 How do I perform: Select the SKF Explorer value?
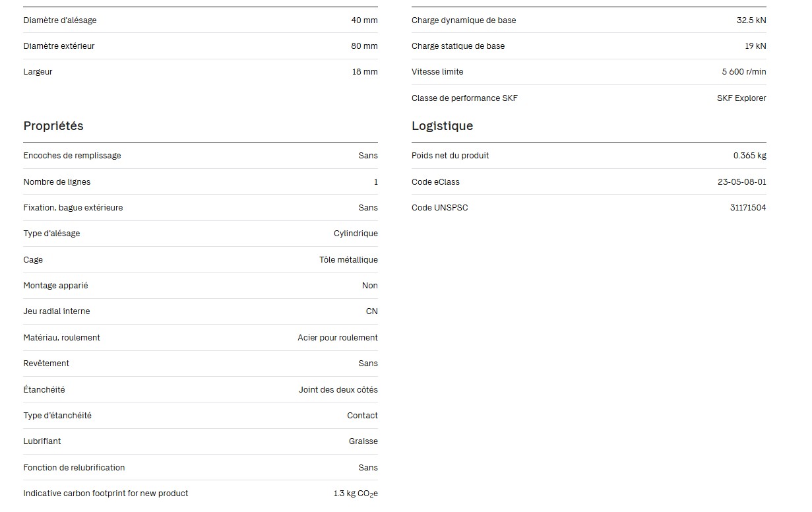[x=741, y=98]
